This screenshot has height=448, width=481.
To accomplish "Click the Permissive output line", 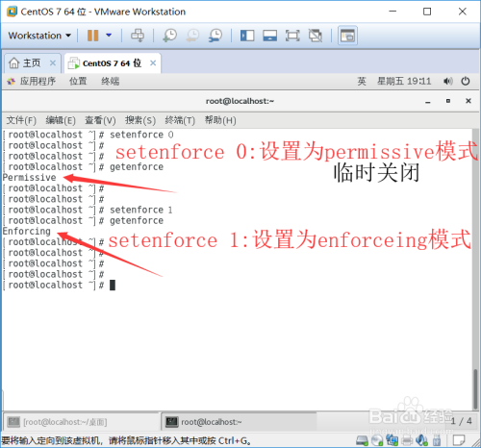I will pyautogui.click(x=29, y=178).
